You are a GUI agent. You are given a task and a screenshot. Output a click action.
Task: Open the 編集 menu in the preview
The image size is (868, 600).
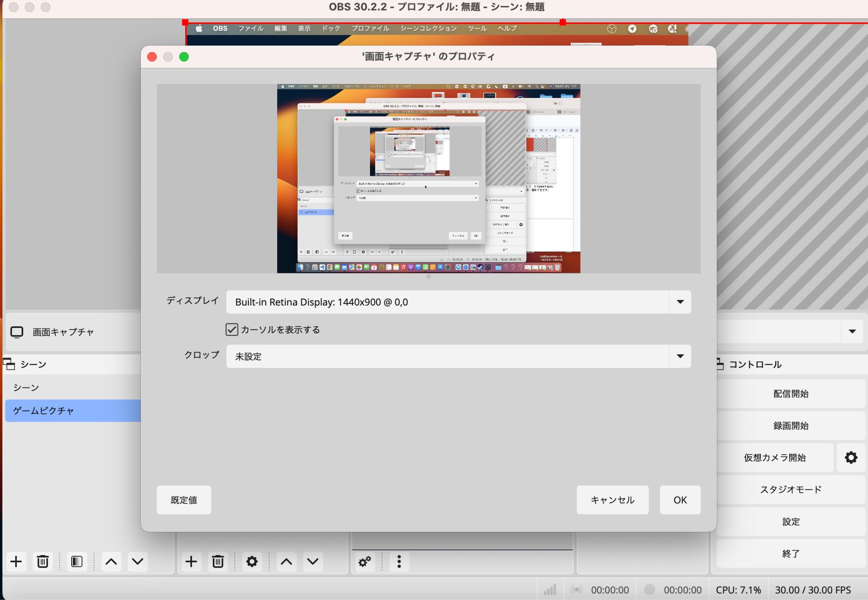click(x=281, y=28)
